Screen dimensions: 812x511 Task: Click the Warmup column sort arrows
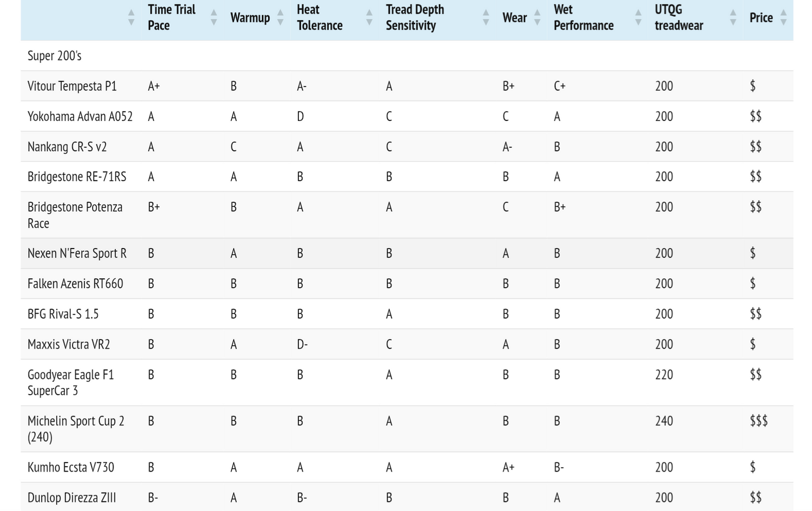point(280,17)
